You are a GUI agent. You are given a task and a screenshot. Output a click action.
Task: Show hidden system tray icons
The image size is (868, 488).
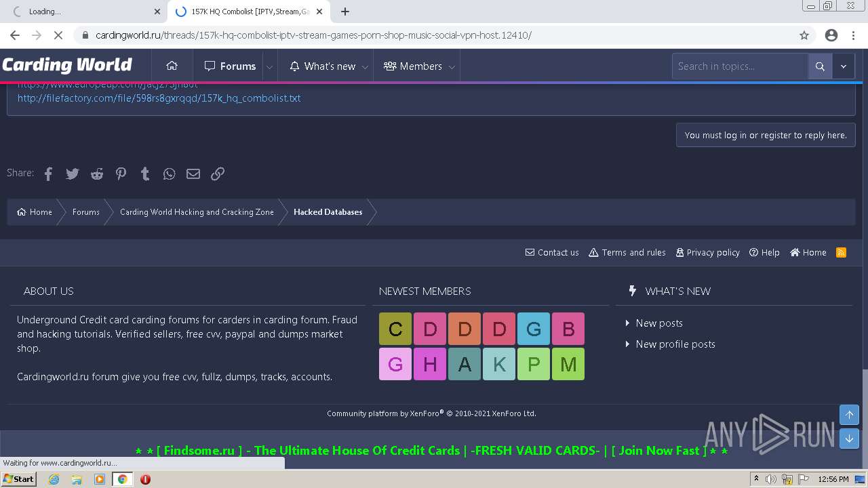(756, 479)
